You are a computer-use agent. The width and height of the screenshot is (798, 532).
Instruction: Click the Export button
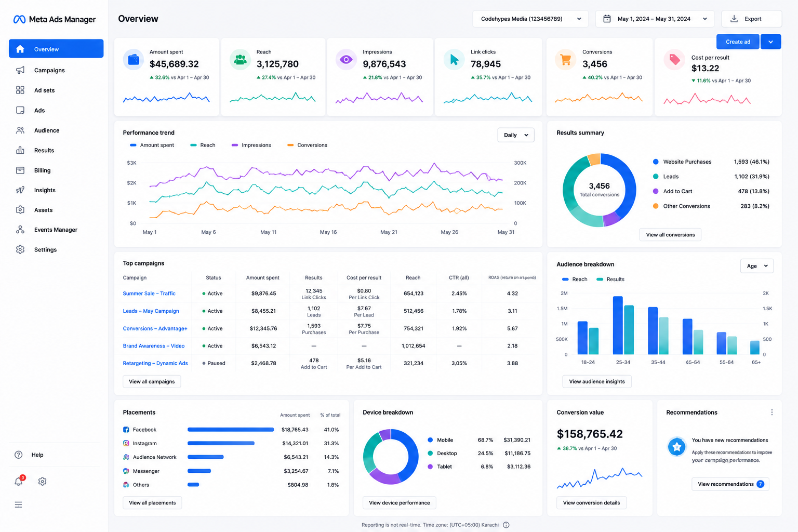751,19
